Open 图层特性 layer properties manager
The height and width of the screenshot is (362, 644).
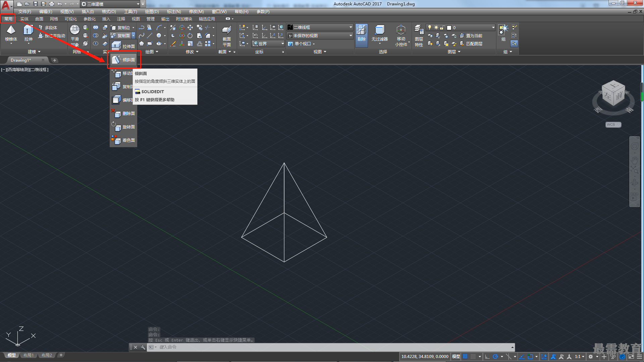pos(419,36)
